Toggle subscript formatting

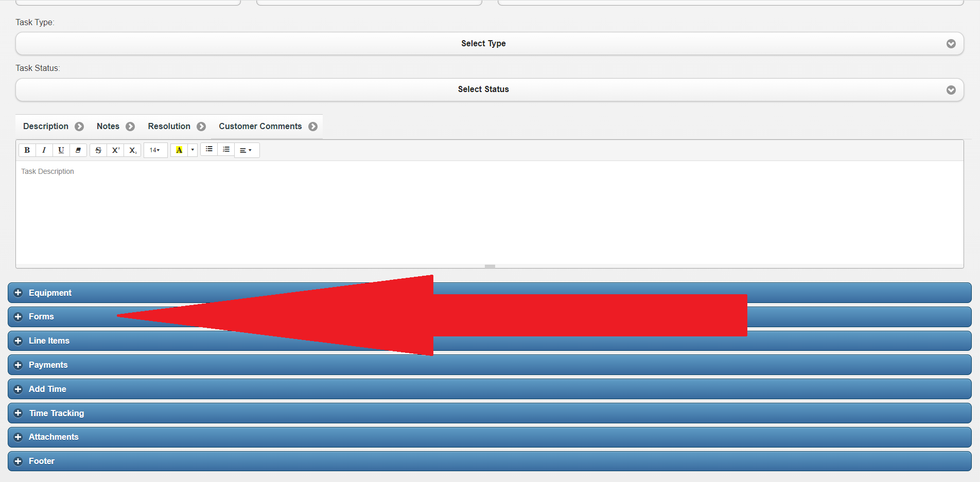click(133, 150)
